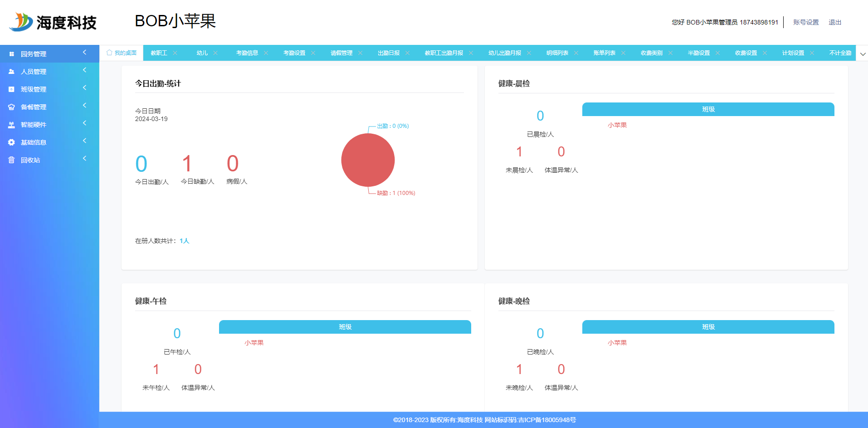Click the 基础信息 gear icon
868x428 pixels.
(12, 142)
